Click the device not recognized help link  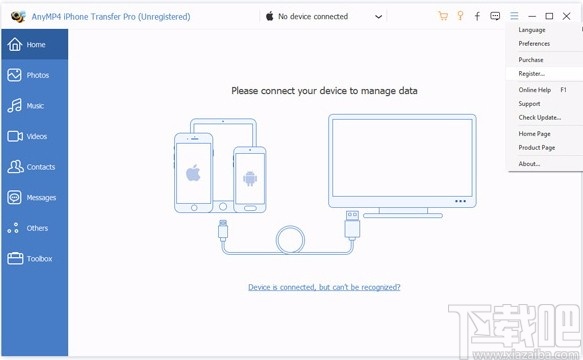pyautogui.click(x=324, y=287)
